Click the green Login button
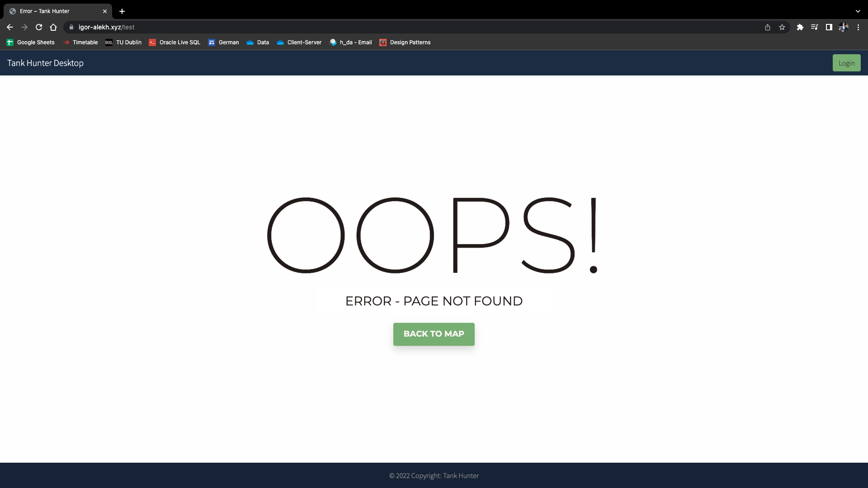This screenshot has height=488, width=868. coord(846,63)
